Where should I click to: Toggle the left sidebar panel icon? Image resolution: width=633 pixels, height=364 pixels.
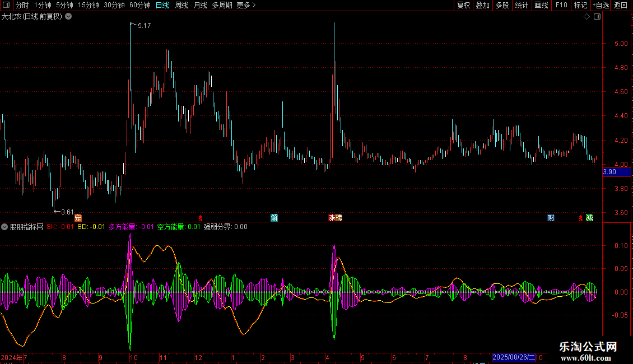coord(6,5)
